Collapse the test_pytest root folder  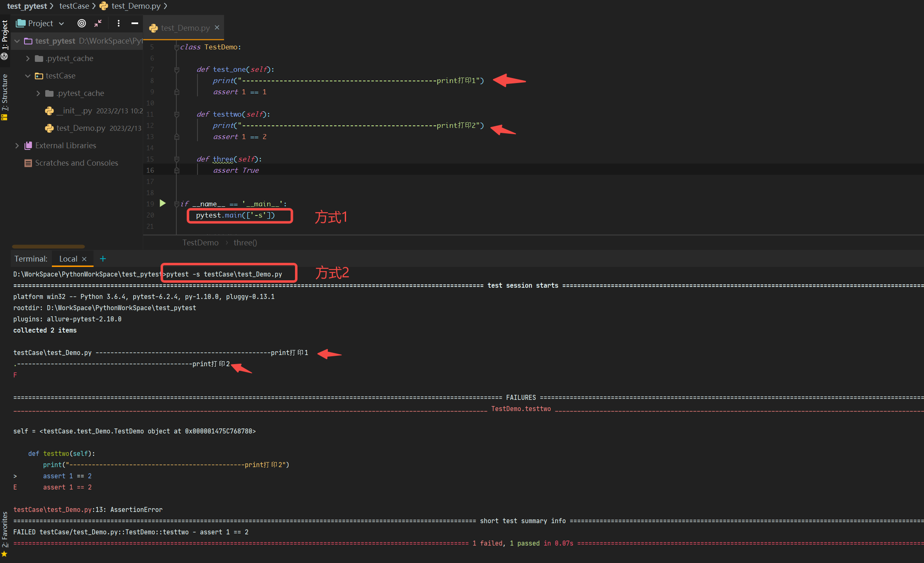tap(17, 41)
